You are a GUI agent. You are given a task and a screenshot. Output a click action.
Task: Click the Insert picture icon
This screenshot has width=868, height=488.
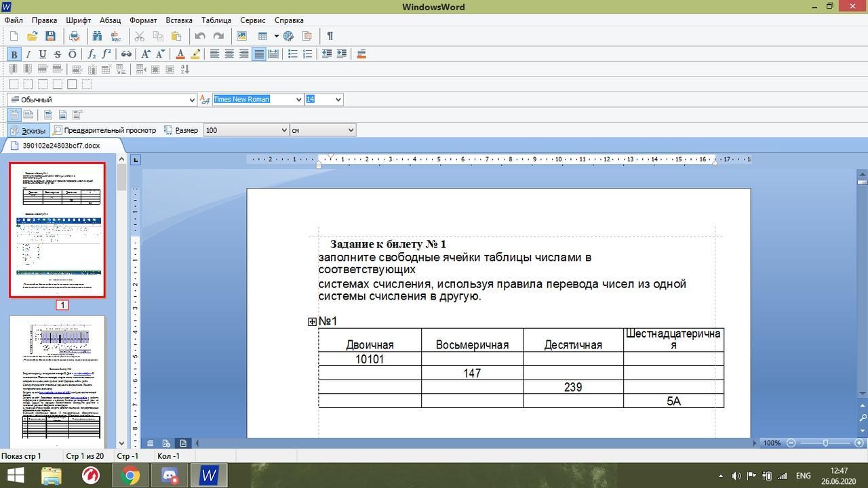(x=241, y=36)
